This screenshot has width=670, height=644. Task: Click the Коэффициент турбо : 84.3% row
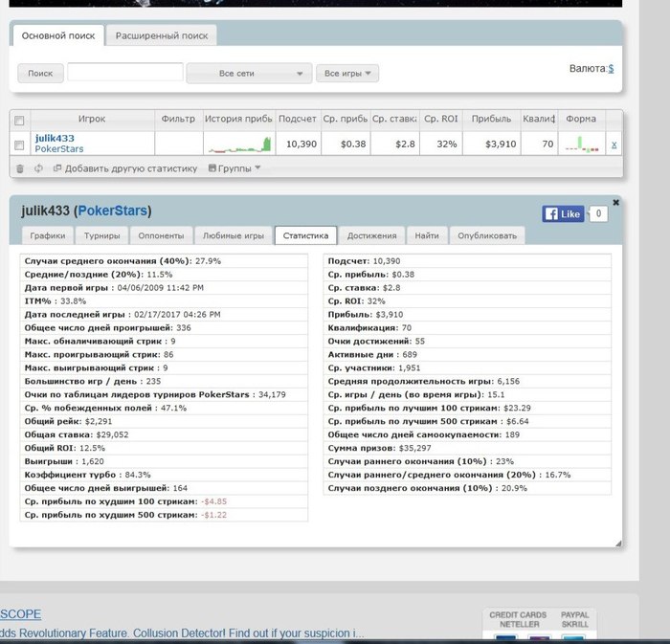pyautogui.click(x=164, y=475)
